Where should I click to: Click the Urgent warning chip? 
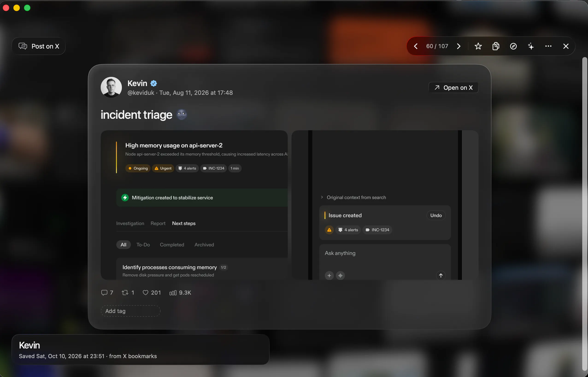[163, 168]
